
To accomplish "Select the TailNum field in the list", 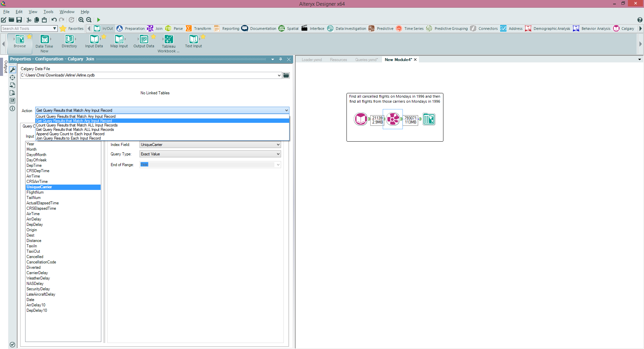I will (x=63, y=198).
